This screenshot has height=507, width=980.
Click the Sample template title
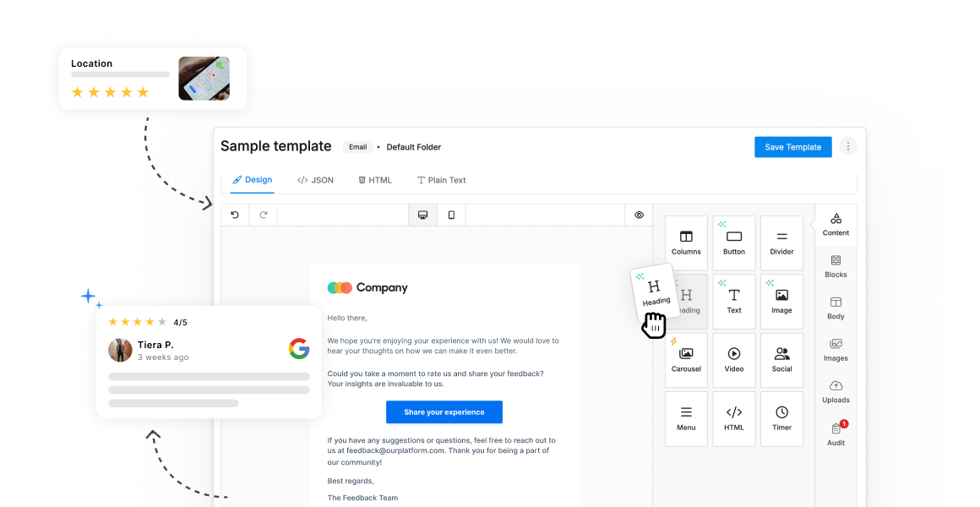(276, 146)
